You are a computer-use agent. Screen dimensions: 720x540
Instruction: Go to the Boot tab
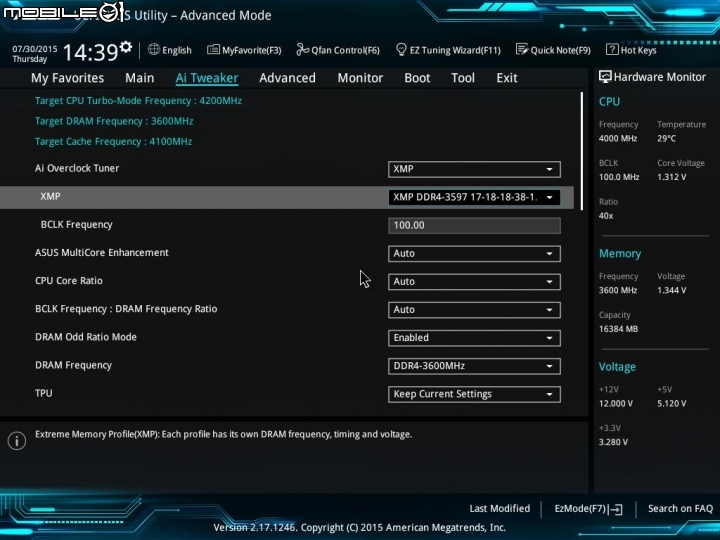click(x=417, y=78)
